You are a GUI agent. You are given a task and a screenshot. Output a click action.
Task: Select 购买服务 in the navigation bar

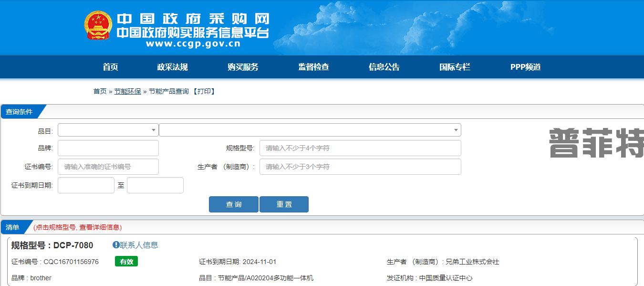click(x=243, y=67)
